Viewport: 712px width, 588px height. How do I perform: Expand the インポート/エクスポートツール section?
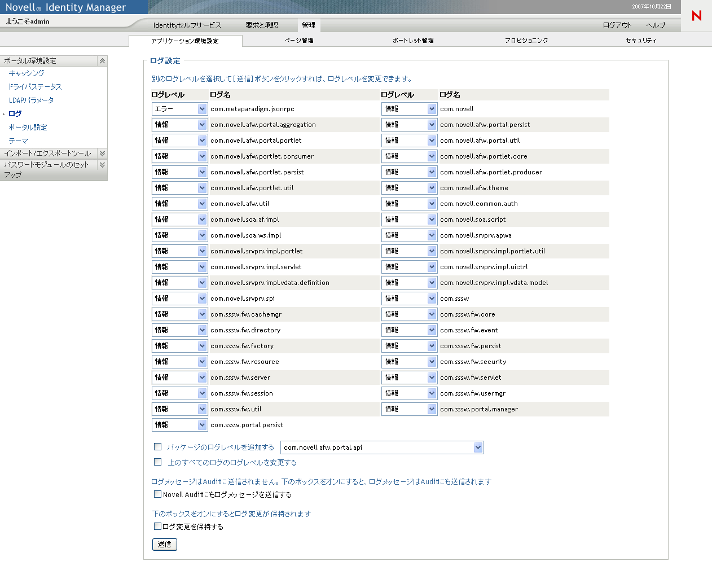coord(102,153)
